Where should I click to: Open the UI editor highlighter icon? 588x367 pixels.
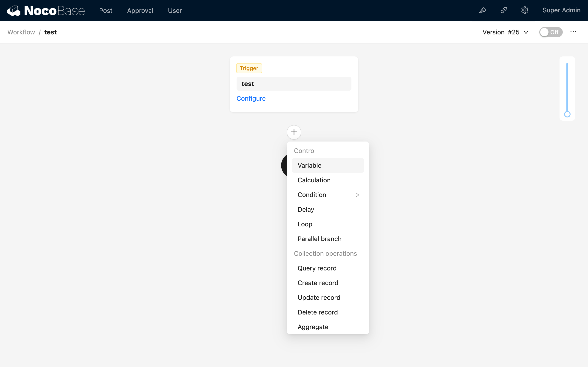click(x=482, y=11)
